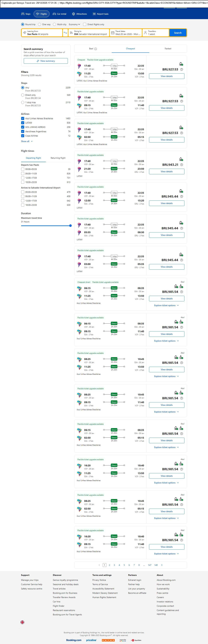Click the info icon next to Best tab

[x=95, y=49]
